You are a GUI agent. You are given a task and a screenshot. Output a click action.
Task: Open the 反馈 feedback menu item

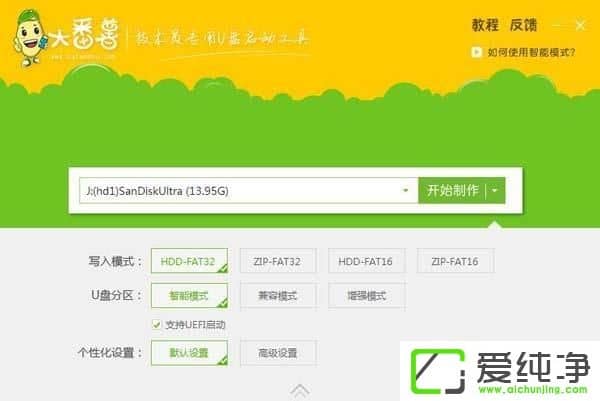pyautogui.click(x=523, y=24)
